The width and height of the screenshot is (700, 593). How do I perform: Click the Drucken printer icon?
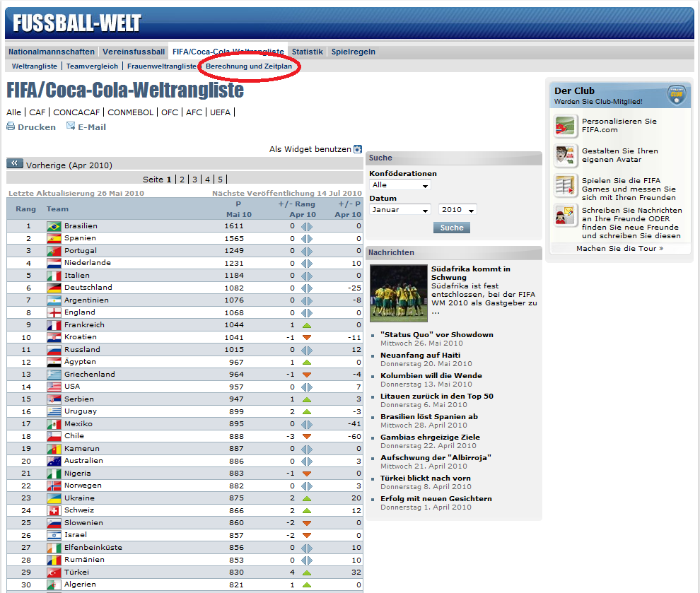coord(11,127)
